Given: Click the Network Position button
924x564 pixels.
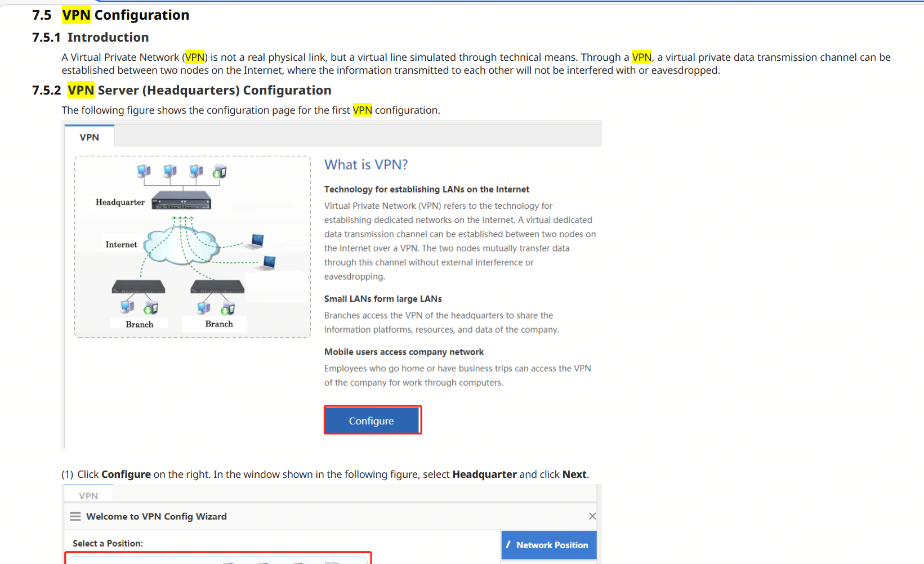Looking at the screenshot, I should click(548, 545).
